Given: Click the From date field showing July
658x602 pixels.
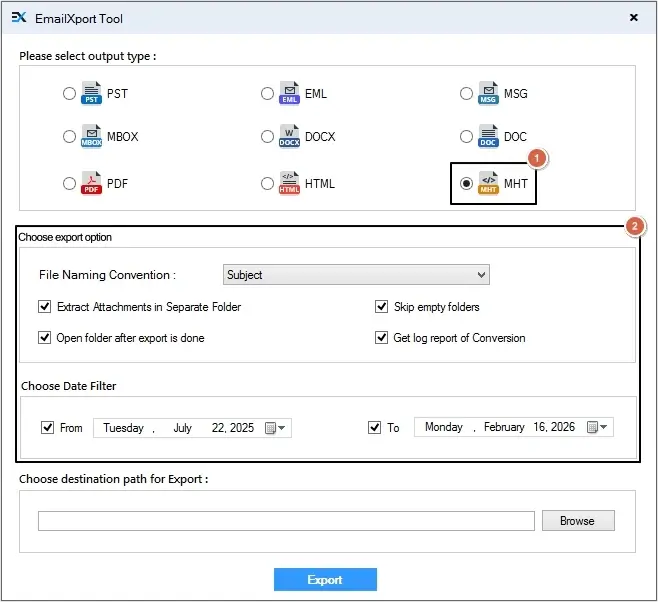Looking at the screenshot, I should tap(192, 428).
